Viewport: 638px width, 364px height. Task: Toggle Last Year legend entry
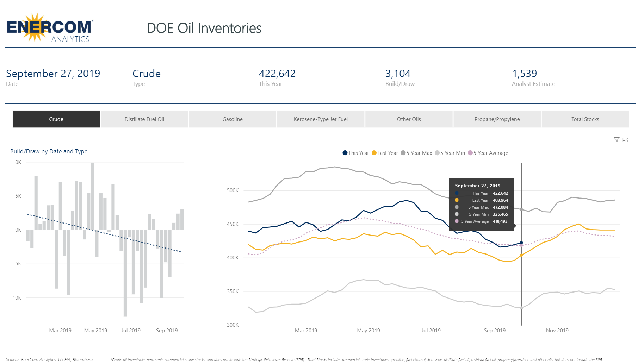[x=385, y=153]
